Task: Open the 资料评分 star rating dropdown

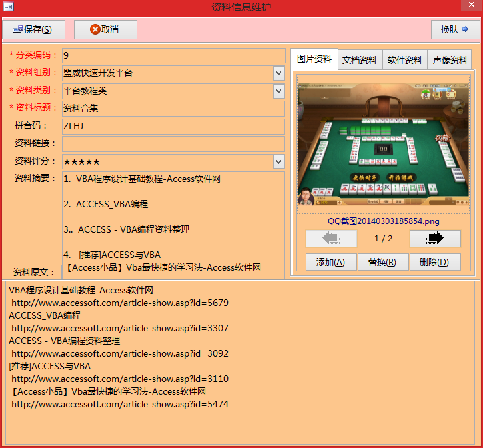Action: coord(278,161)
